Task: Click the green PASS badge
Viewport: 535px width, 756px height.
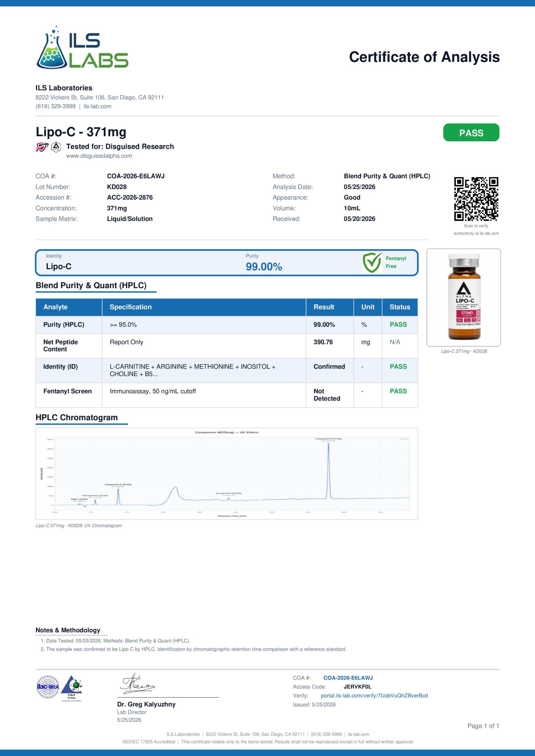Action: [471, 132]
